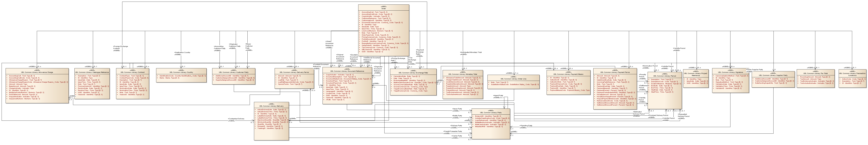This screenshot has width=868, height=145.
Task: Click the Period class header
Action: [x=664, y=76]
